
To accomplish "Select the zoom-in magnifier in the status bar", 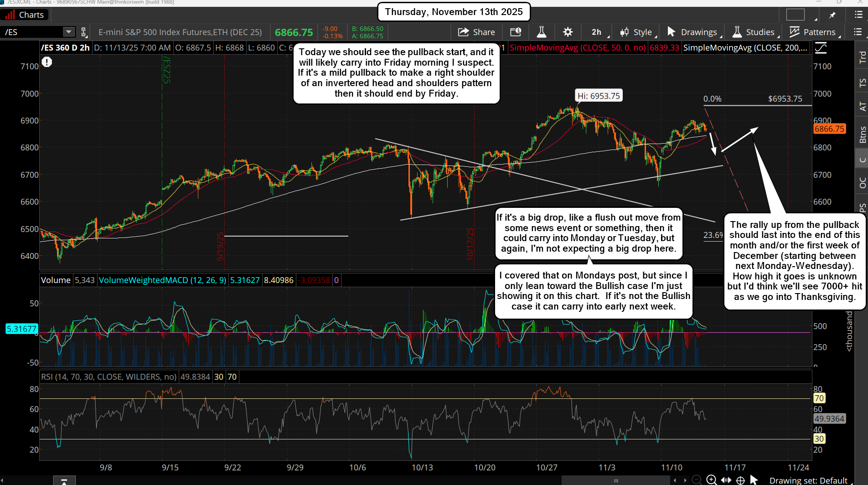I will (x=711, y=480).
